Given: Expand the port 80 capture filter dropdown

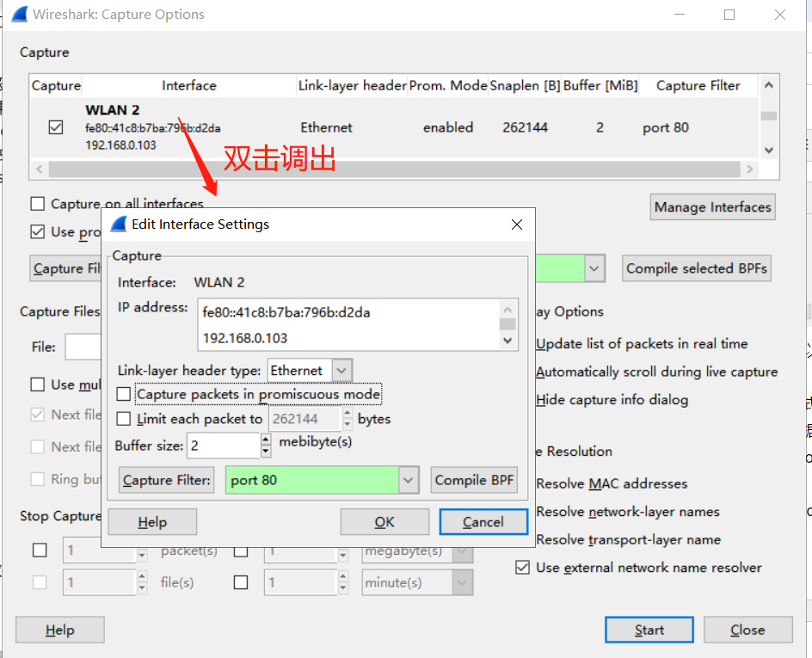Looking at the screenshot, I should (x=408, y=480).
